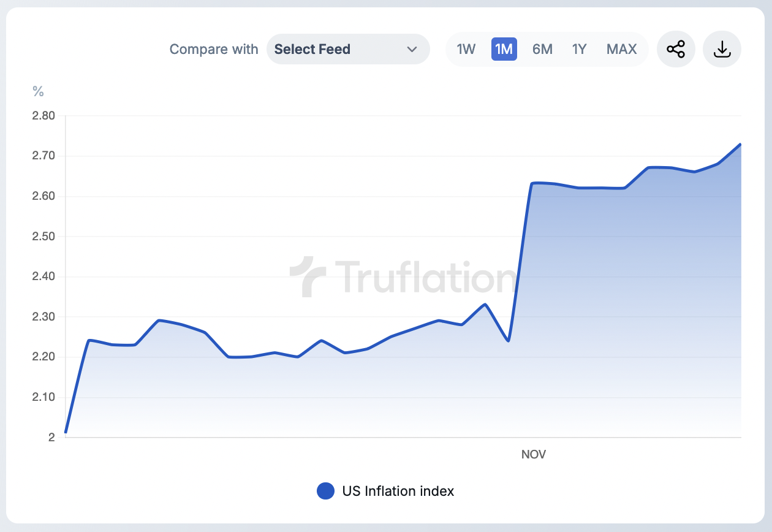This screenshot has width=772, height=532.
Task: Toggle the US Inflation index legend label
Action: 398,491
